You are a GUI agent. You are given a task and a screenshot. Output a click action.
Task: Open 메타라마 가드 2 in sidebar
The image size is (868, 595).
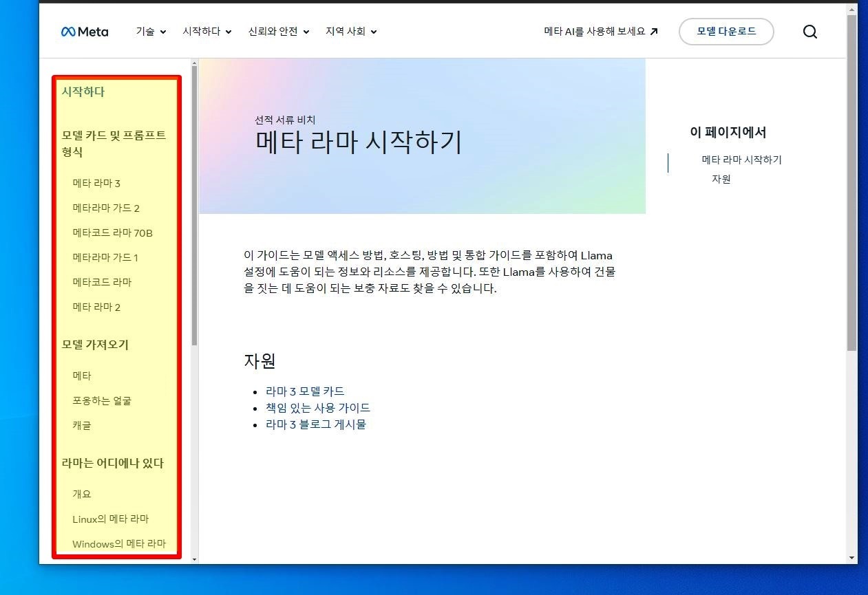pos(106,208)
